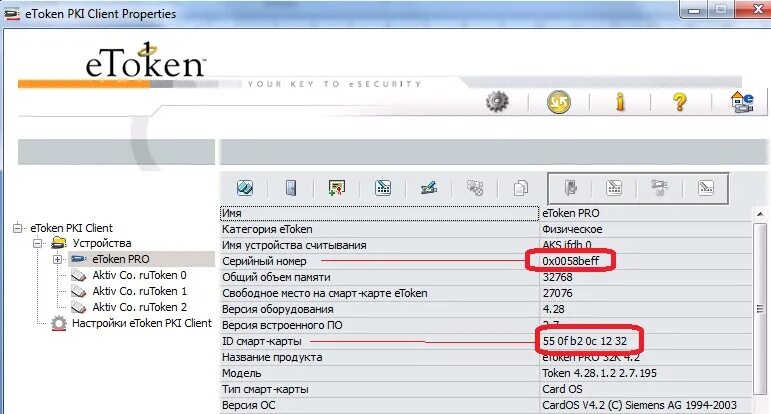Click the first keypad icon in administrator group
The height and width of the screenshot is (414, 771).
[614, 188]
